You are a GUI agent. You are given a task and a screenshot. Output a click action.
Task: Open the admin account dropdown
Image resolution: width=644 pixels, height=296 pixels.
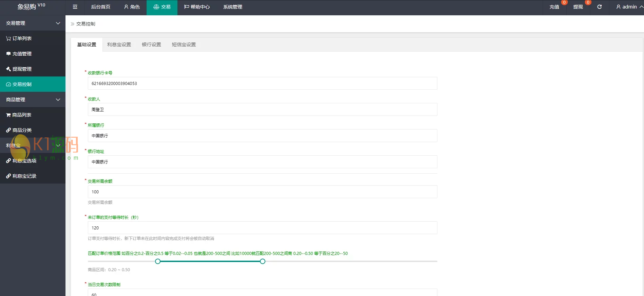click(630, 7)
